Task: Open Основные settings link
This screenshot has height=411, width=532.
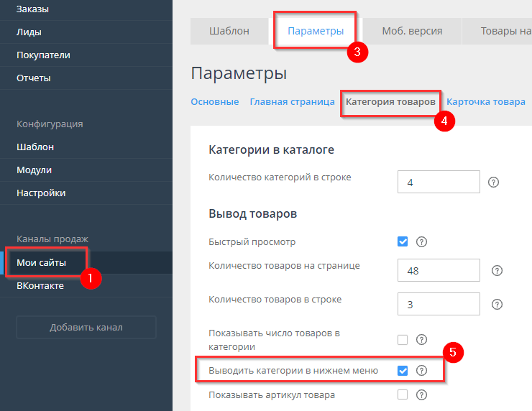Action: pos(214,102)
